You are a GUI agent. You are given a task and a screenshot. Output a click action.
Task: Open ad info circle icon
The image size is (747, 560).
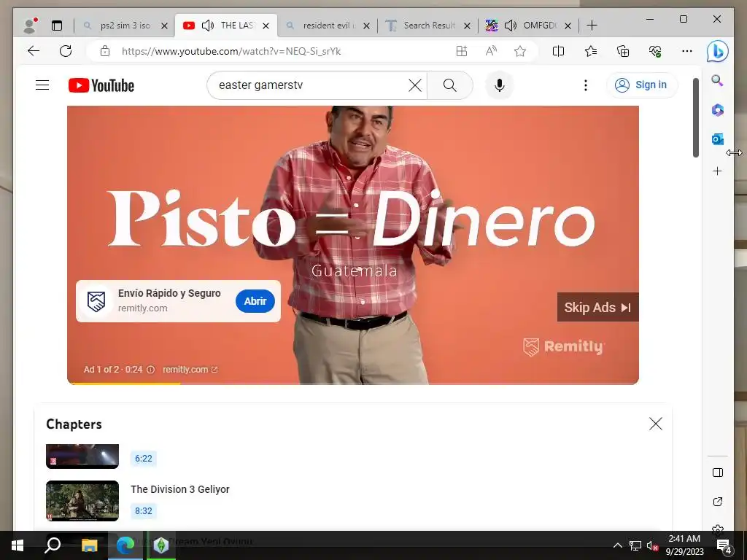(150, 370)
